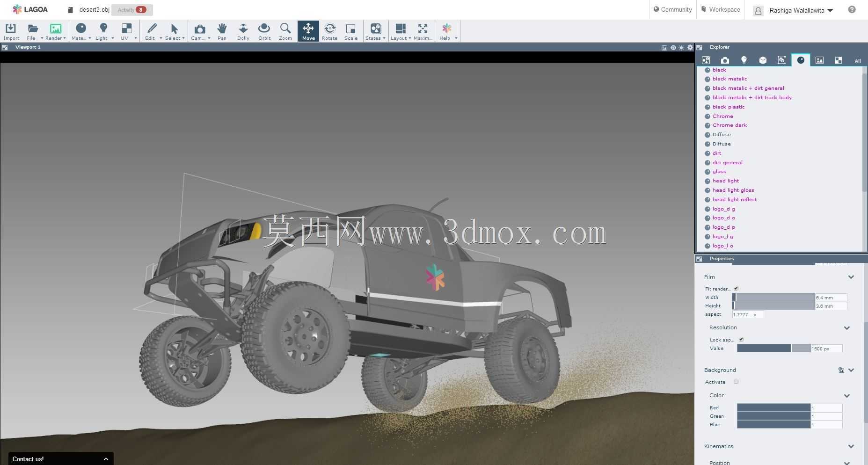Click the viewport image icon
The height and width of the screenshot is (465, 868).
(664, 48)
